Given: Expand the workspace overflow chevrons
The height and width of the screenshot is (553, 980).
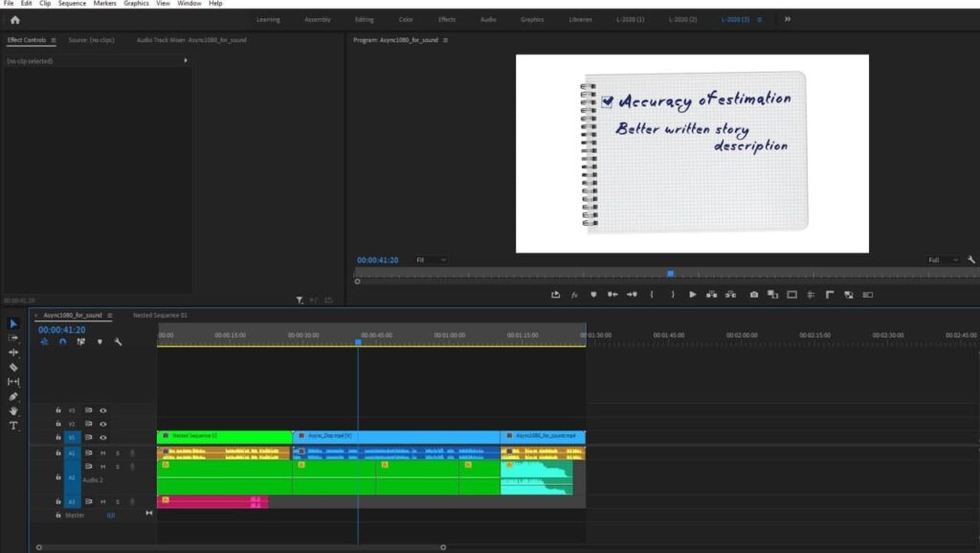Looking at the screenshot, I should (788, 19).
